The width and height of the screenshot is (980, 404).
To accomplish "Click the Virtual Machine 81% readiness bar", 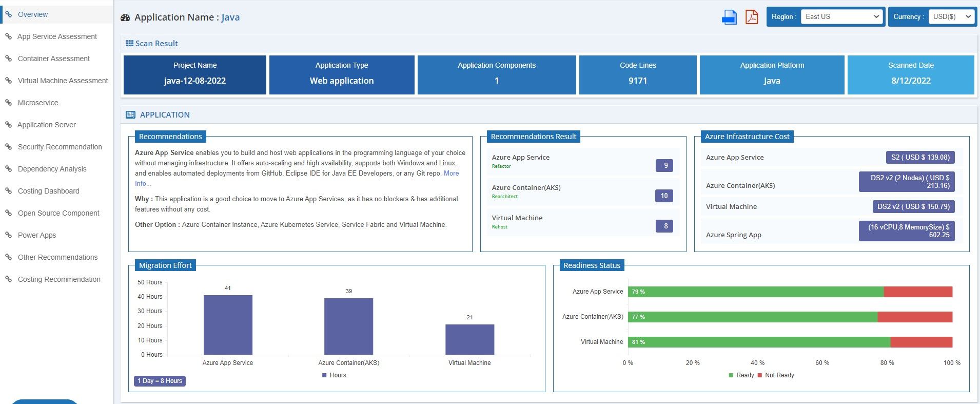I will (759, 342).
